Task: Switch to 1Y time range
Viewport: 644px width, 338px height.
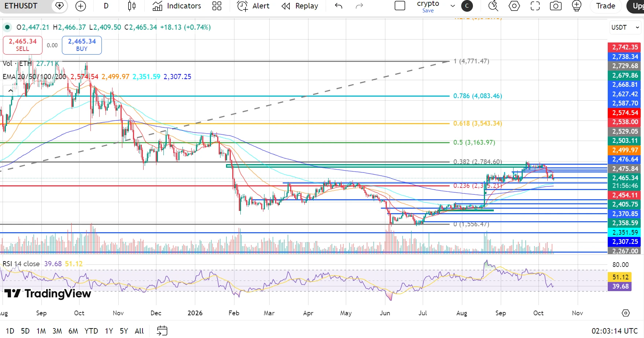Action: (x=109, y=331)
